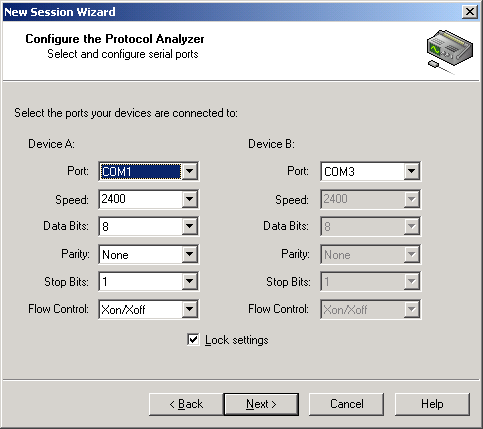Click the disabled Device B Data Bits dropdown
Viewport: 483px width, 429px height.
[370, 226]
